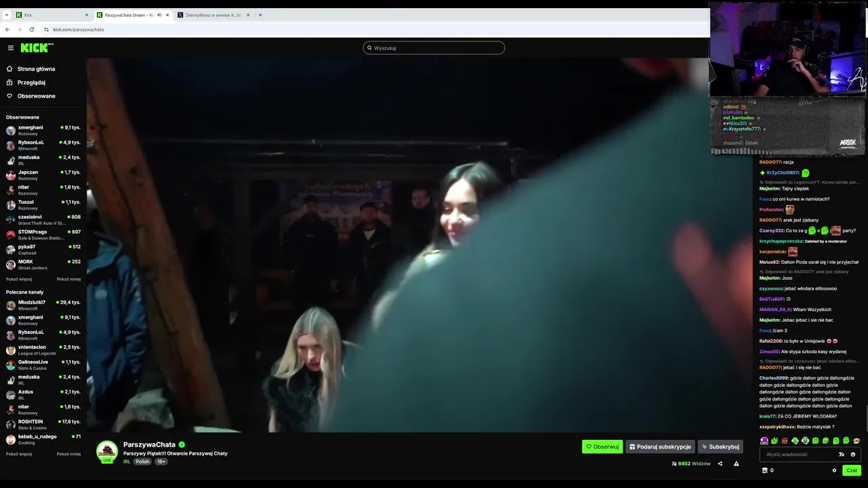Viewport: 868px width, 488px height.
Task: Click the green KICK logo
Action: tap(36, 47)
